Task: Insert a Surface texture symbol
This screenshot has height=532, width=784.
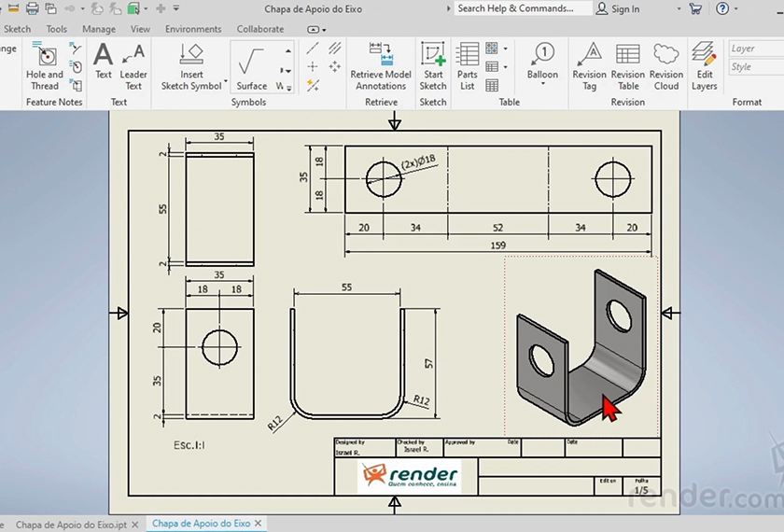Action: click(x=251, y=70)
